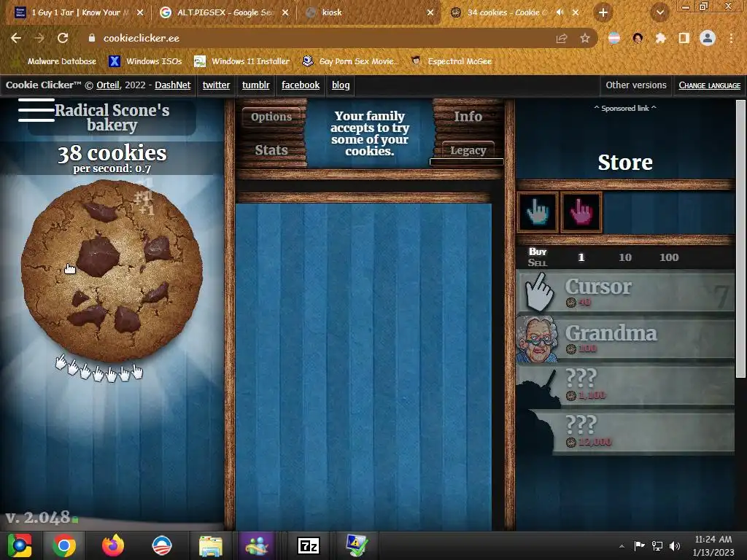Bookmark this page with star
747x560 pixels.
coord(584,38)
